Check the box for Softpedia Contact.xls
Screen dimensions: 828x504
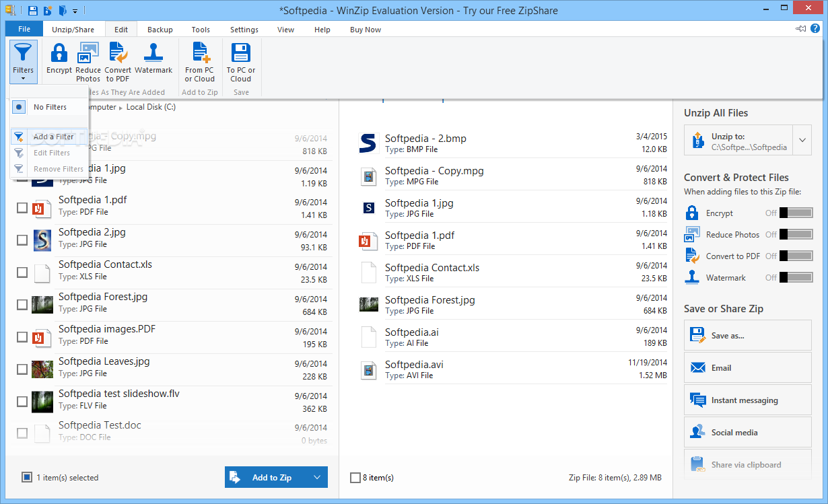coord(22,272)
